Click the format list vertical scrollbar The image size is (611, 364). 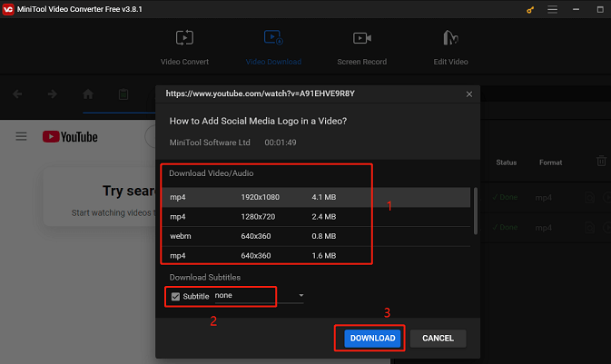coord(476,212)
